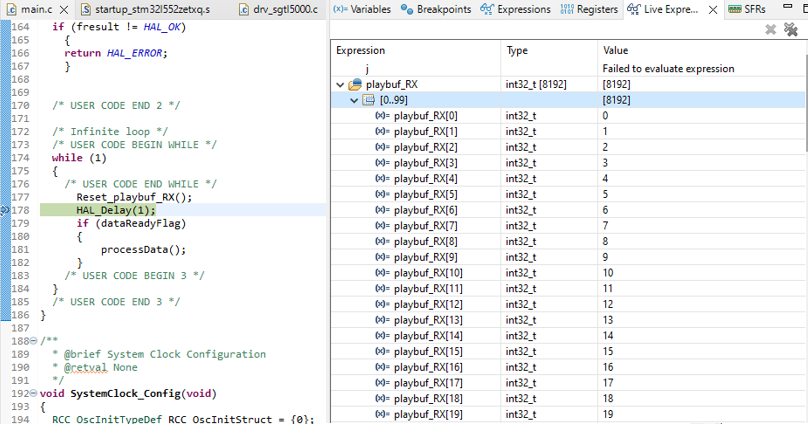The height and width of the screenshot is (445, 808).
Task: Click the value 19 of playbuf_RX[19]
Action: [x=608, y=414]
